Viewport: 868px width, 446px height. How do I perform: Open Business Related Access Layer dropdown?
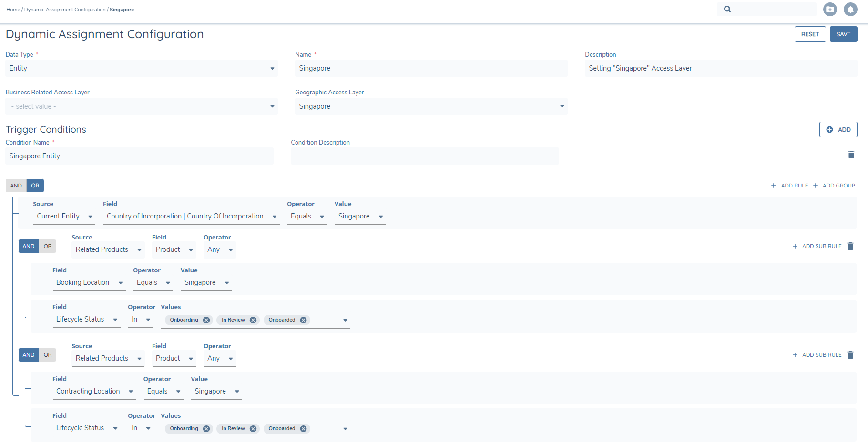pos(142,106)
